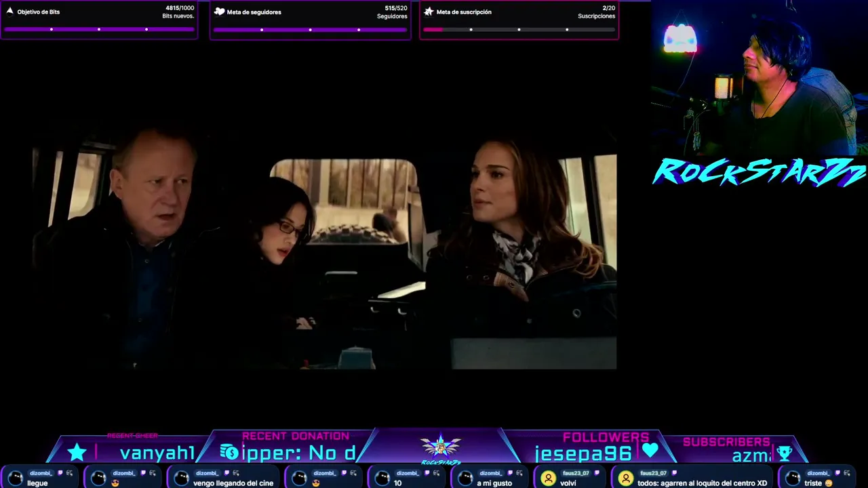Image resolution: width=868 pixels, height=488 pixels.
Task: Click the subscription goal star icon
Action: coord(429,12)
